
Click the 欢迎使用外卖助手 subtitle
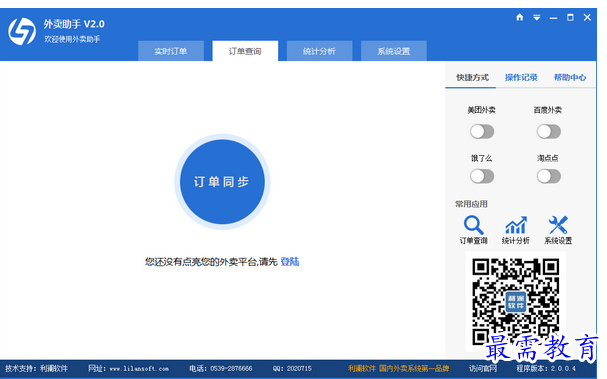click(72, 39)
